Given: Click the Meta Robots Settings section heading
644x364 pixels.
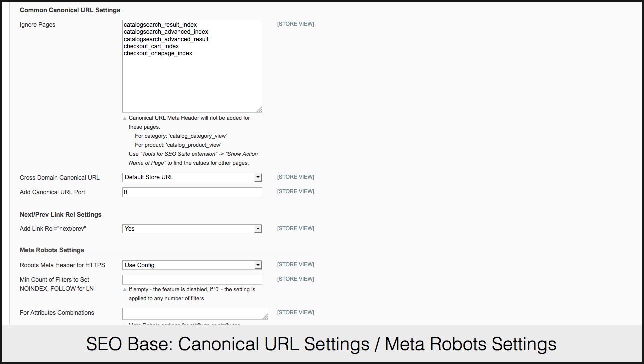Looking at the screenshot, I should (x=52, y=250).
